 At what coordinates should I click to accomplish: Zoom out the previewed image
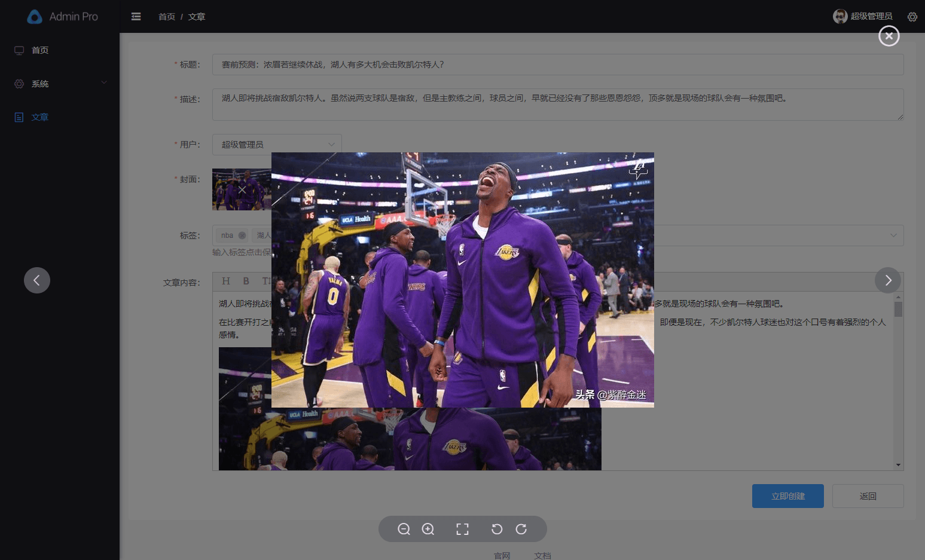point(404,529)
